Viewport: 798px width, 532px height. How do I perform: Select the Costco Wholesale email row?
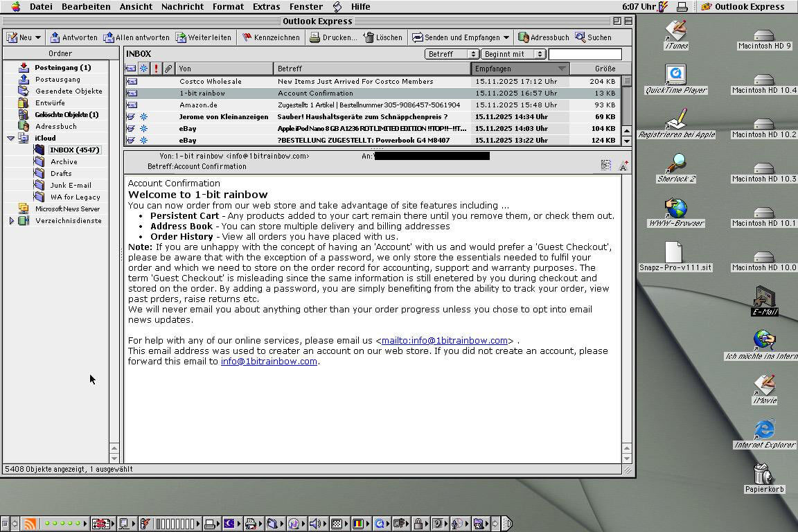[373, 82]
